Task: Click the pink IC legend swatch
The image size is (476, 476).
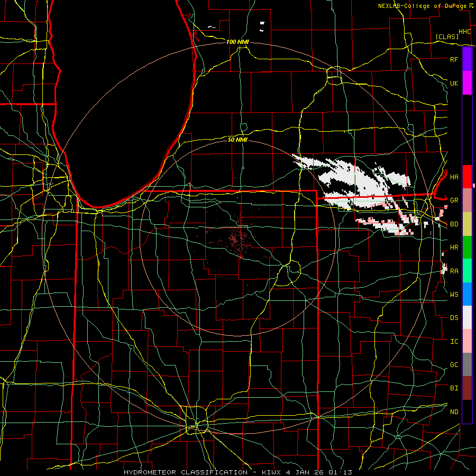Action: coord(467,341)
